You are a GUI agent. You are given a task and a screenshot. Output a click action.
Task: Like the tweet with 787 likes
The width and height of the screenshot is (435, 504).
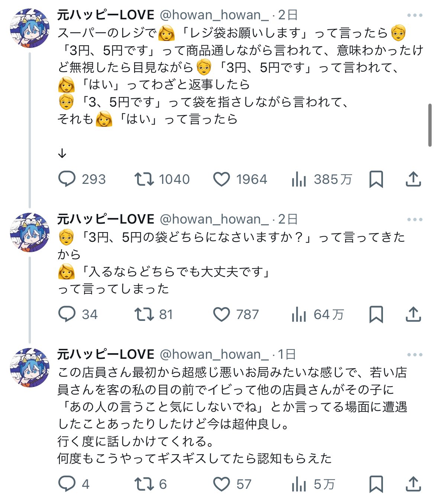click(222, 315)
